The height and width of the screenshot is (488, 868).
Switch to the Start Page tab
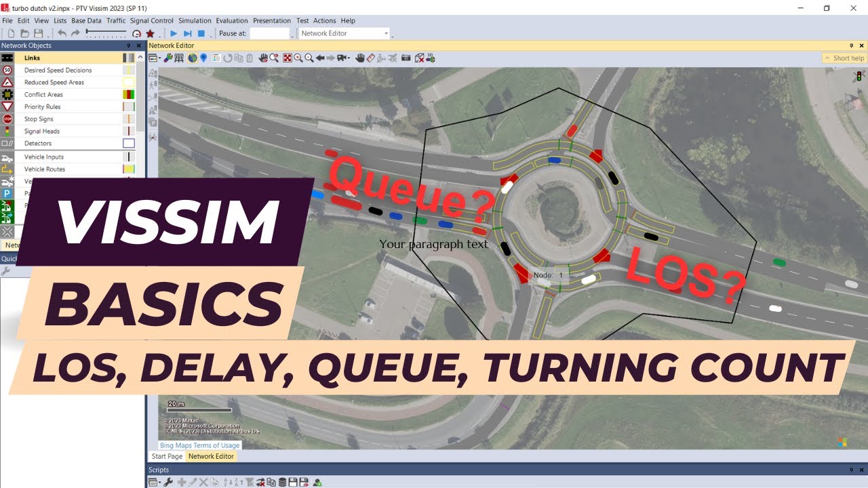click(x=167, y=456)
